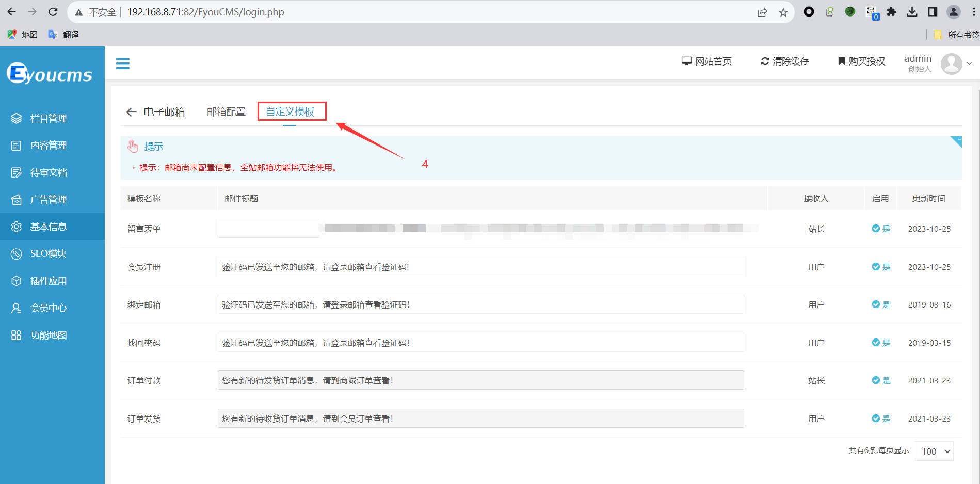Go to 网站首页 link
The image size is (980, 484).
tap(706, 61)
